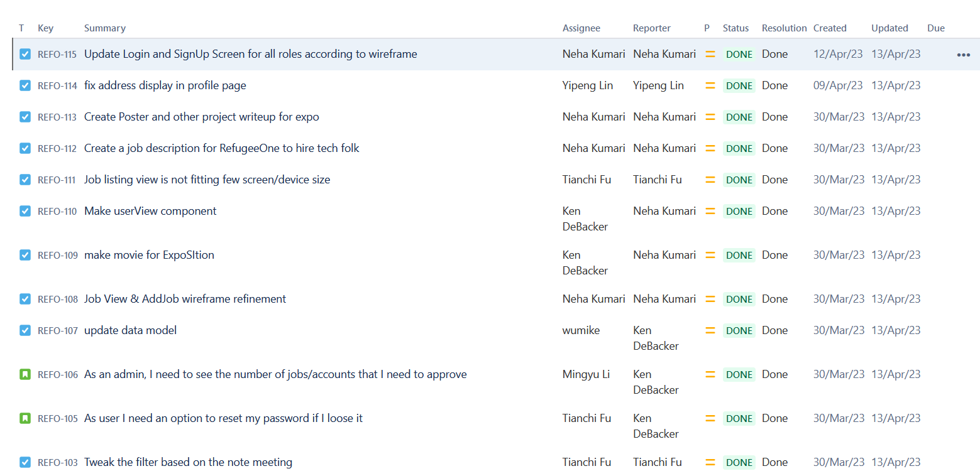Open 'fix address display in profile page' issue

pyautogui.click(x=165, y=85)
